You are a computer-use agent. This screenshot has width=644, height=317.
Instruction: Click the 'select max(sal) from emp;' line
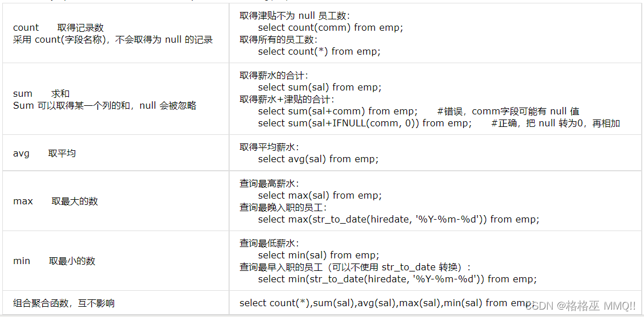(320, 195)
